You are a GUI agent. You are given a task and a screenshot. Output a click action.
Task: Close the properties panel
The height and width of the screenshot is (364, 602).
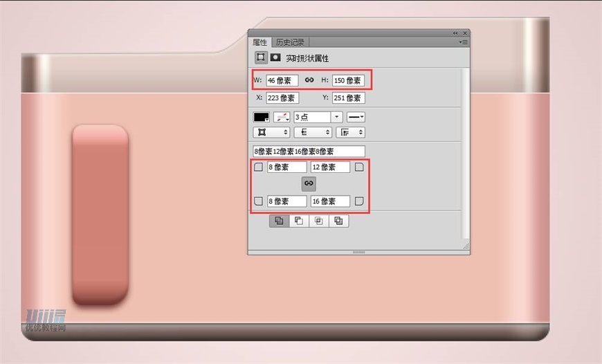coord(465,33)
